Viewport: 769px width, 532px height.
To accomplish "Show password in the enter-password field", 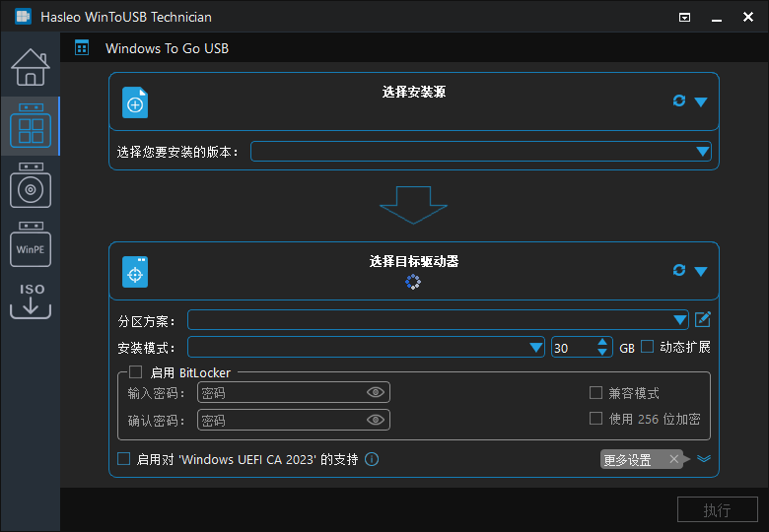I will (x=376, y=392).
